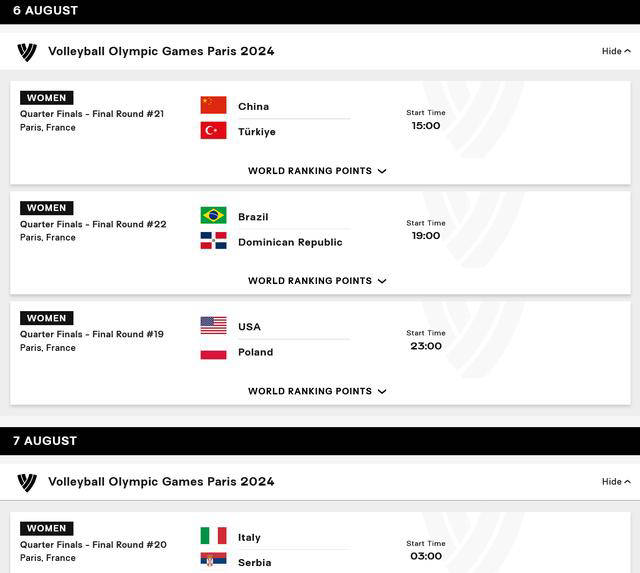The width and height of the screenshot is (640, 573).
Task: Click the Dominican Republic flag icon
Action: 213,241
